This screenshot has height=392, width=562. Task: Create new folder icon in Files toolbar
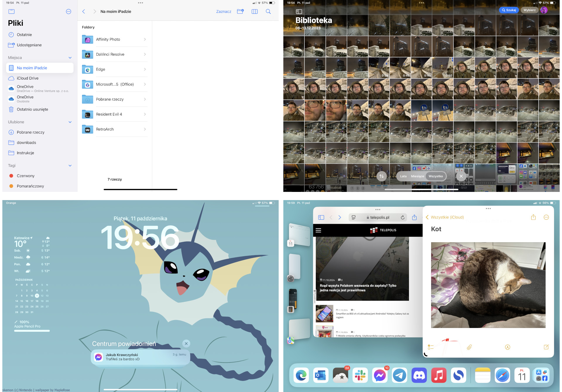point(240,11)
